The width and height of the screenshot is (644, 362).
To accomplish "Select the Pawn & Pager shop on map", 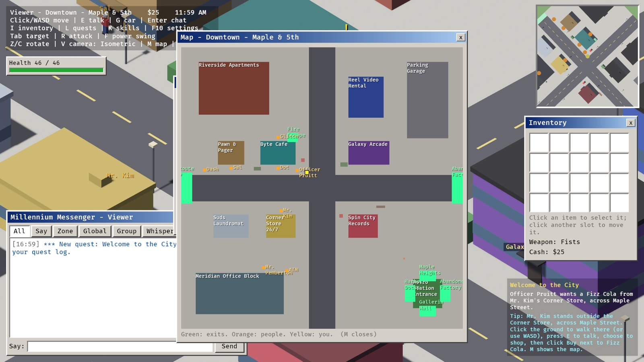I will pyautogui.click(x=231, y=152).
